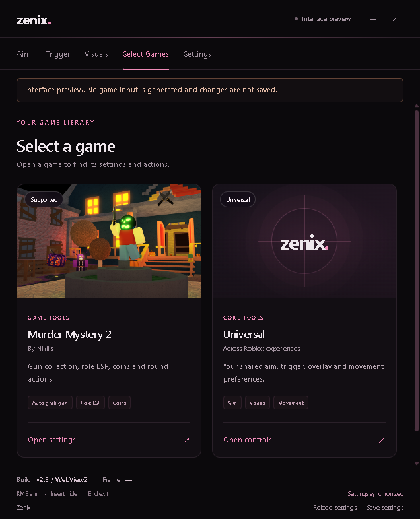Select the Select Games tab
The width and height of the screenshot is (420, 519).
point(146,54)
